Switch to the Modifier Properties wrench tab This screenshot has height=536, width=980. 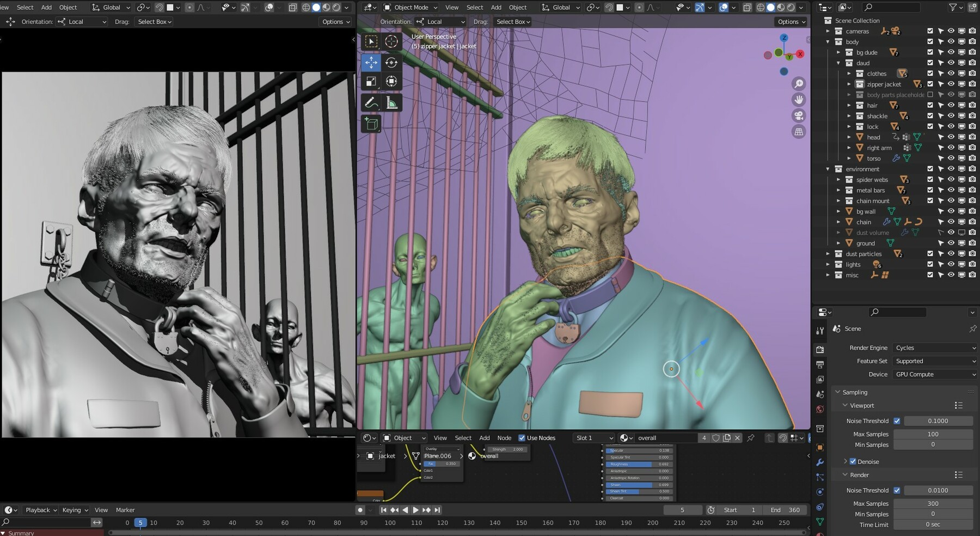(x=820, y=462)
